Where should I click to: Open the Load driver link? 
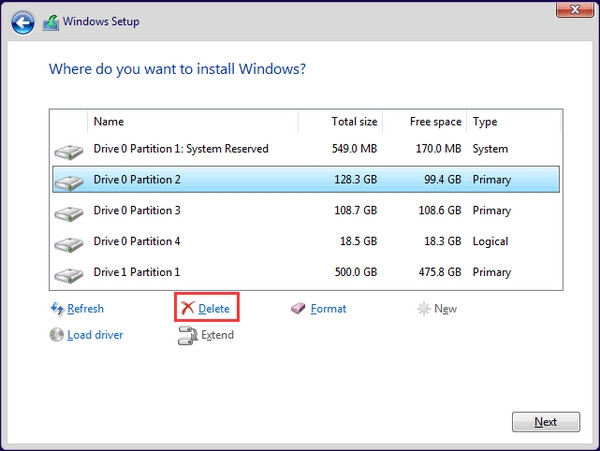[95, 335]
